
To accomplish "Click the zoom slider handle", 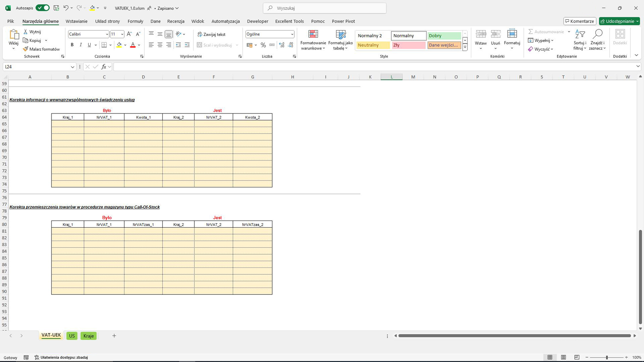I will coord(607,357).
